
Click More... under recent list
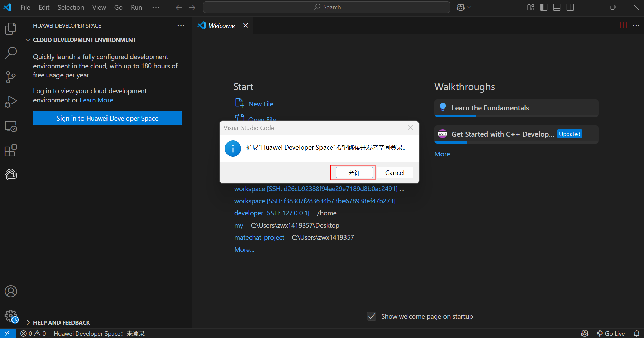point(244,250)
